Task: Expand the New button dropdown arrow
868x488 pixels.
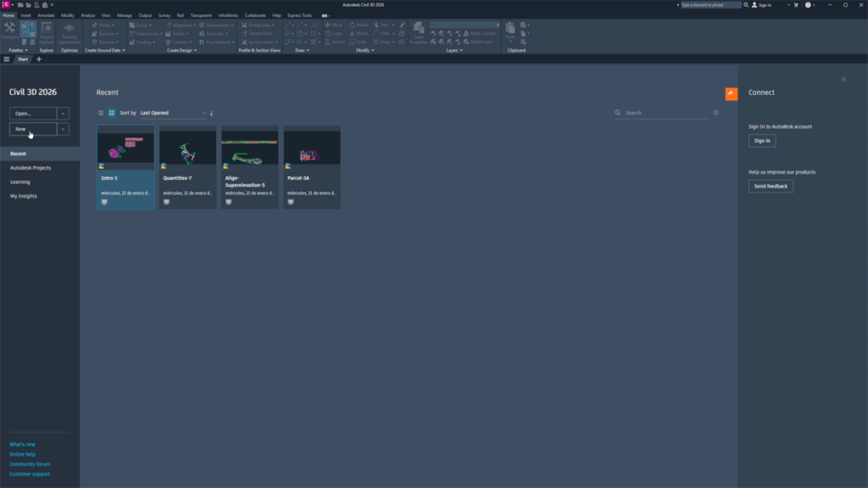Action: click(x=64, y=128)
